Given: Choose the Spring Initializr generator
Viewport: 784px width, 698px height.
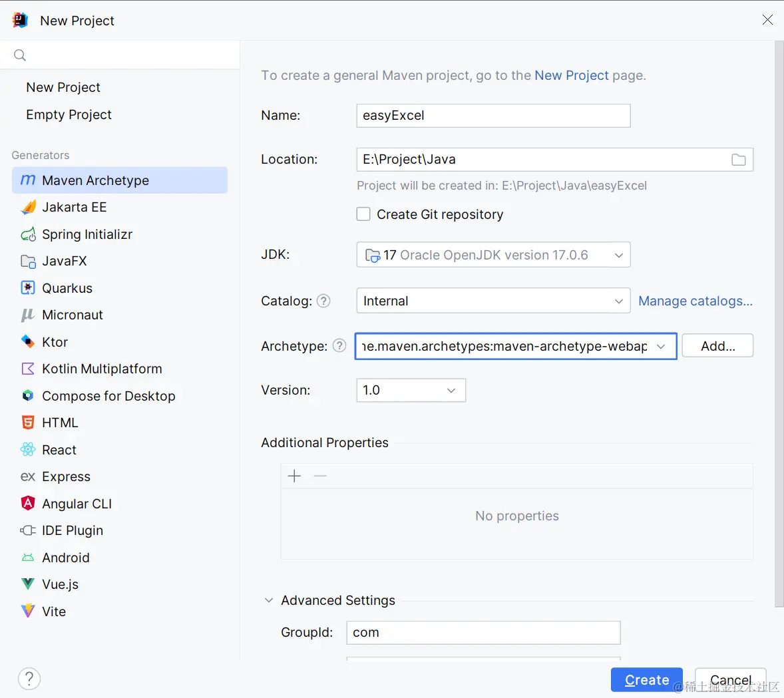Looking at the screenshot, I should [x=120, y=234].
